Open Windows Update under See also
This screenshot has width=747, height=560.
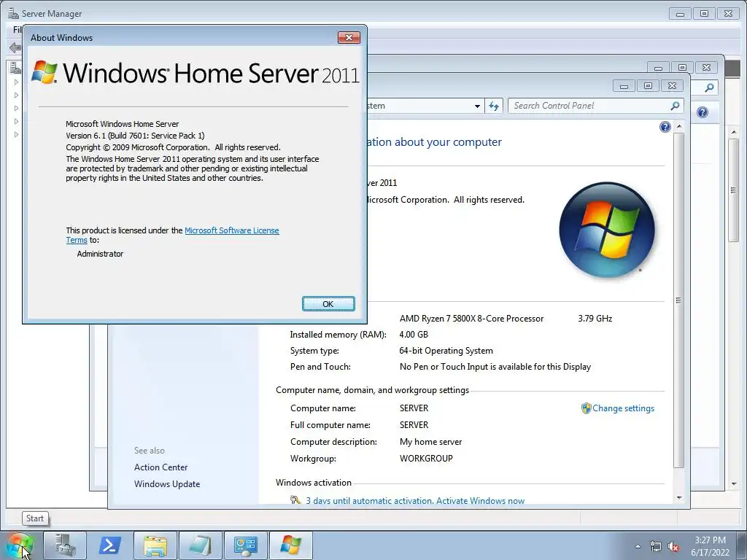[167, 484]
